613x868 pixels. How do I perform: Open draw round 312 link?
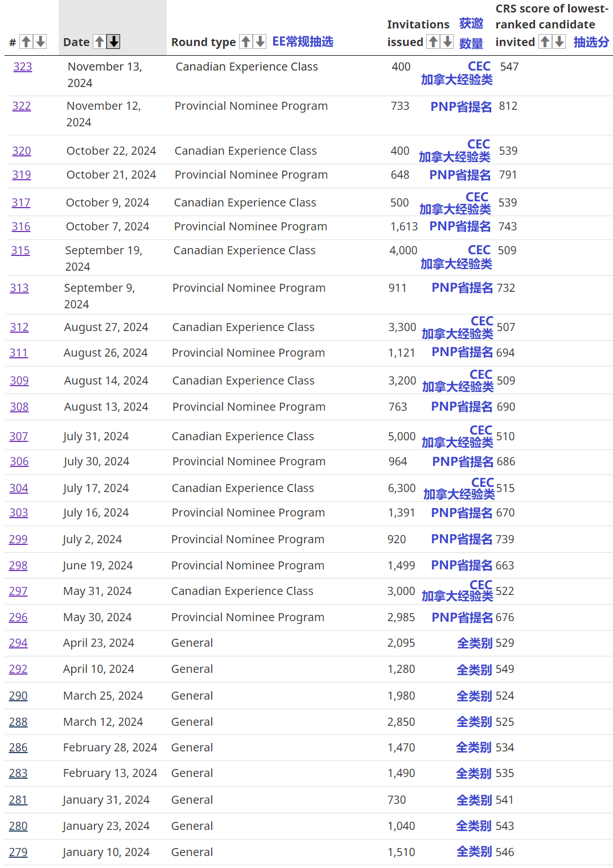[x=19, y=327]
